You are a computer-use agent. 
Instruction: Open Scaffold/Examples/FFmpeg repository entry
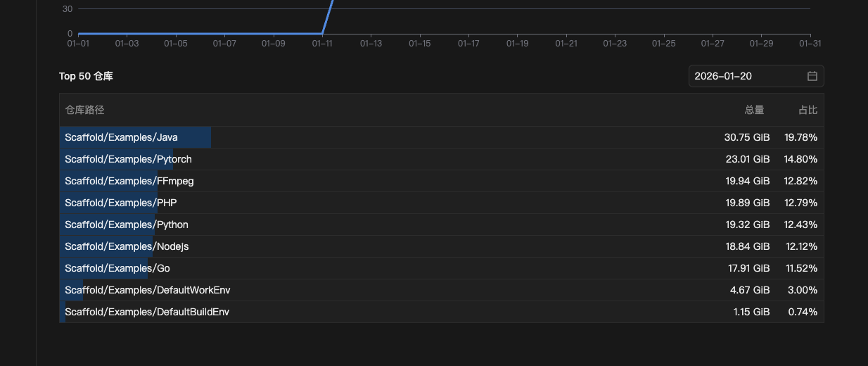pyautogui.click(x=129, y=181)
